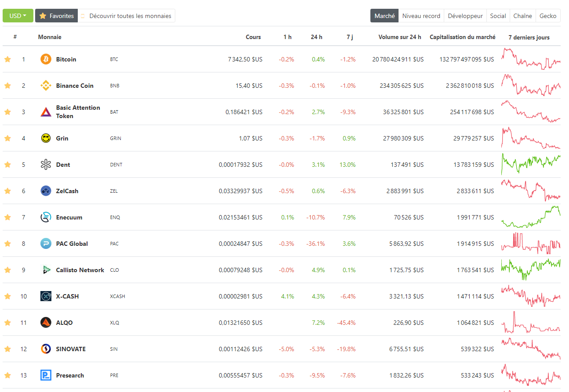Switch to the Niveau record tab

(x=421, y=16)
